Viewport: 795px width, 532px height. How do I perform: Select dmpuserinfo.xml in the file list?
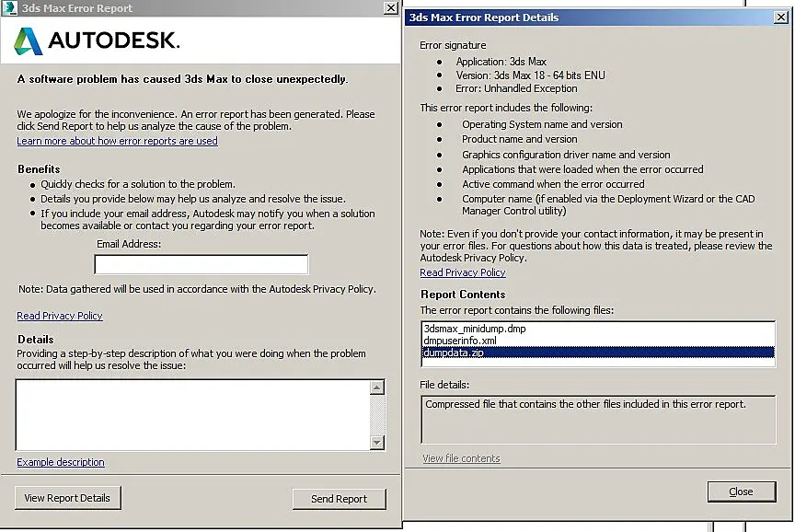click(x=598, y=341)
